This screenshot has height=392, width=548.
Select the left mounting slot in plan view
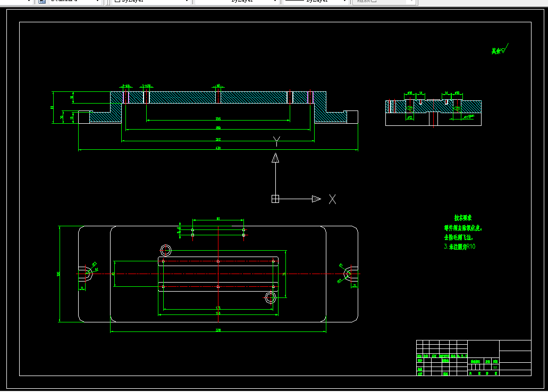85,274
